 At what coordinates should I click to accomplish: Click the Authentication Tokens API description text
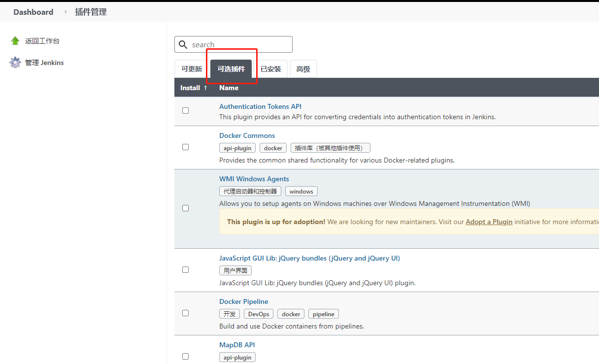pyautogui.click(x=357, y=117)
